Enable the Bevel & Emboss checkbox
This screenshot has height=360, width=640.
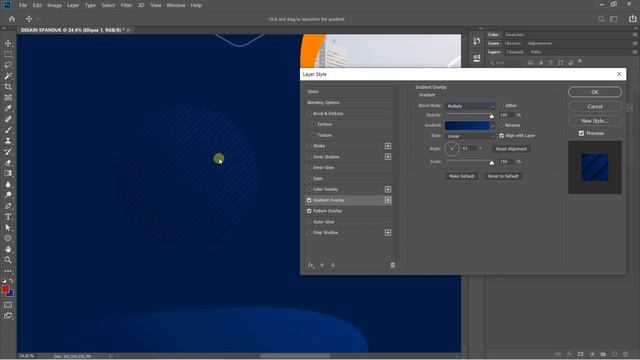click(x=309, y=113)
